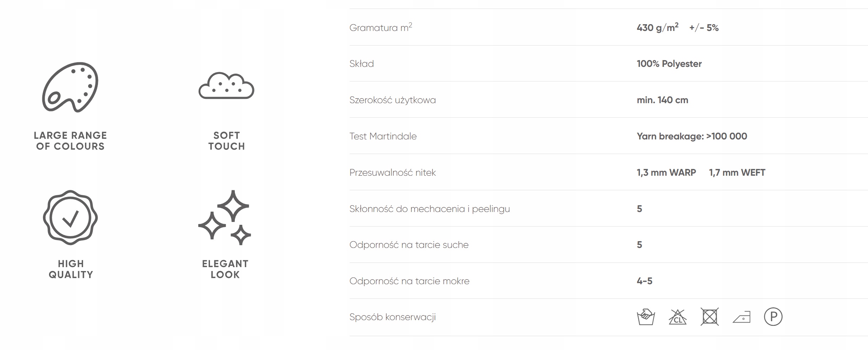Click the 'Yarn breakage: >100 000' value
The width and height of the screenshot is (868, 350).
pos(692,136)
